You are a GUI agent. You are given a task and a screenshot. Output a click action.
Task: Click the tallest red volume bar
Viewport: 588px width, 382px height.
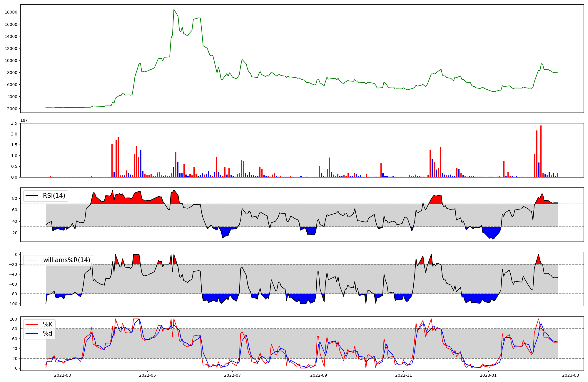(x=541, y=151)
